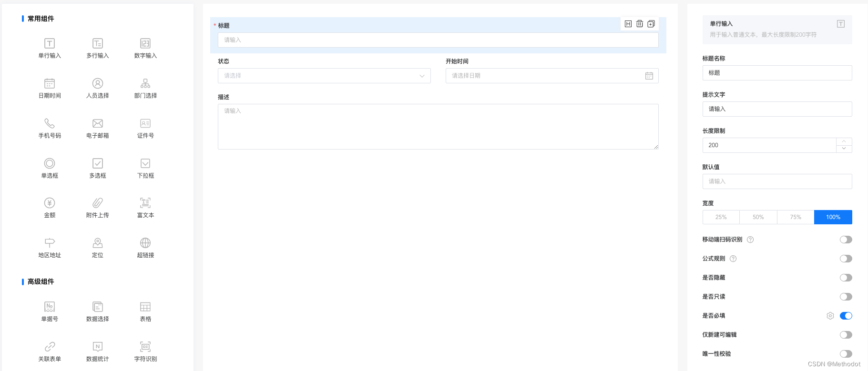The image size is (868, 371).
Task: Add a 多行输入 multi-line input component
Action: (x=98, y=49)
